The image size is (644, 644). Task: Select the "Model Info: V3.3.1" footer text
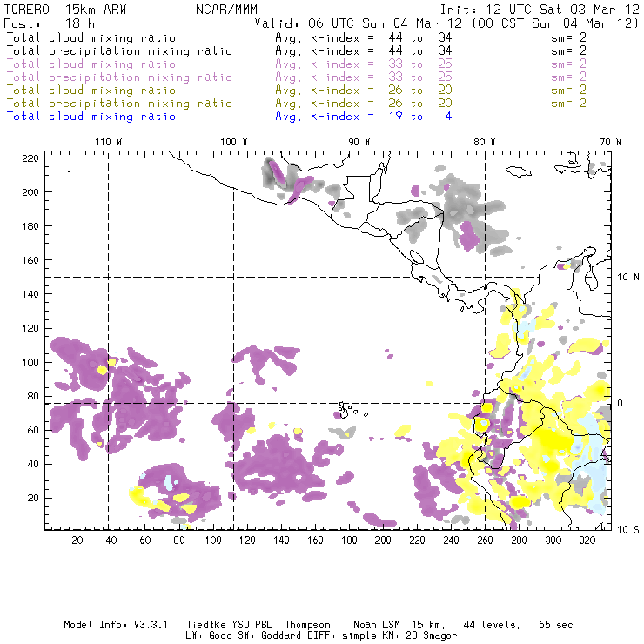tap(116, 625)
